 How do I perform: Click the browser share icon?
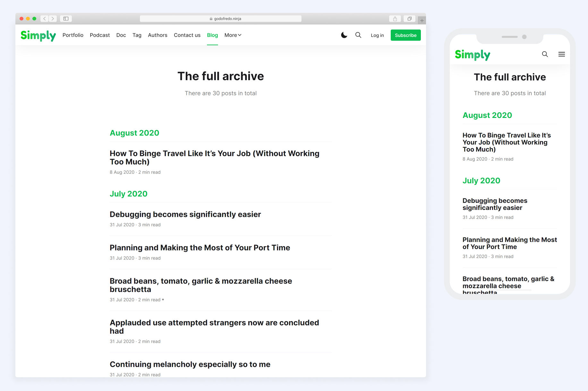395,19
